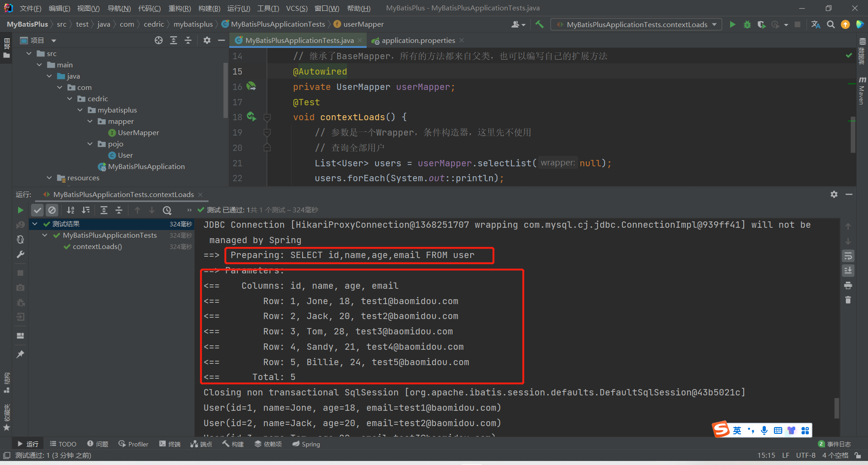Select UserMapper in the project tree
The width and height of the screenshot is (868, 465).
138,132
